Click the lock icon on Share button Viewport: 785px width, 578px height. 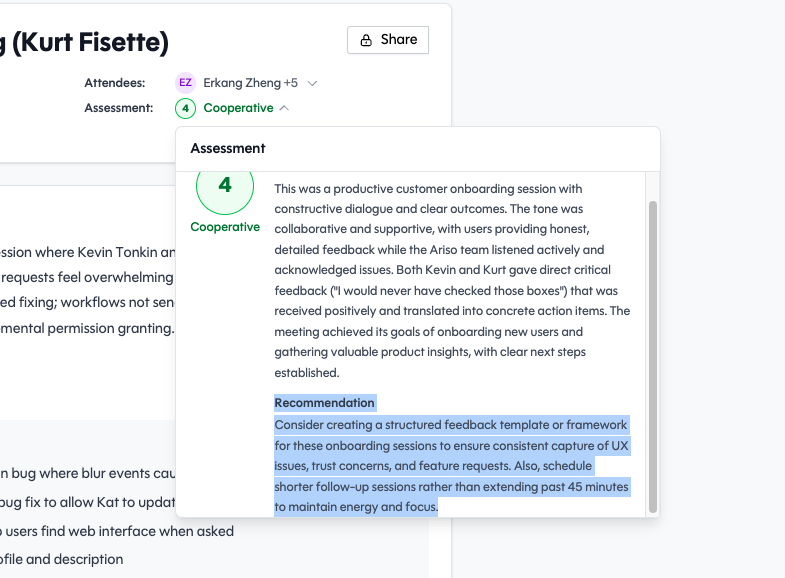pyautogui.click(x=366, y=40)
